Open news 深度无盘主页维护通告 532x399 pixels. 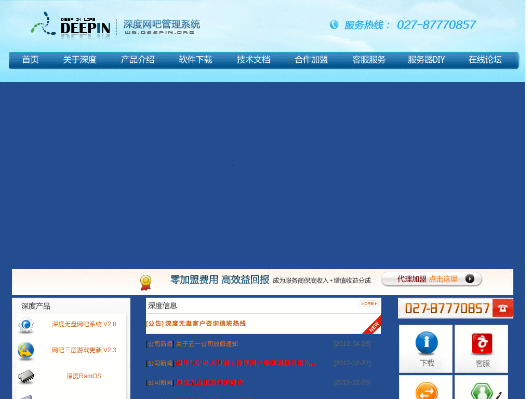[209, 382]
